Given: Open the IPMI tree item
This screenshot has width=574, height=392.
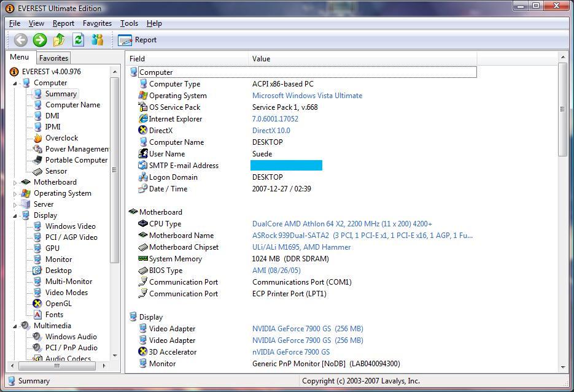Looking at the screenshot, I should 53,127.
